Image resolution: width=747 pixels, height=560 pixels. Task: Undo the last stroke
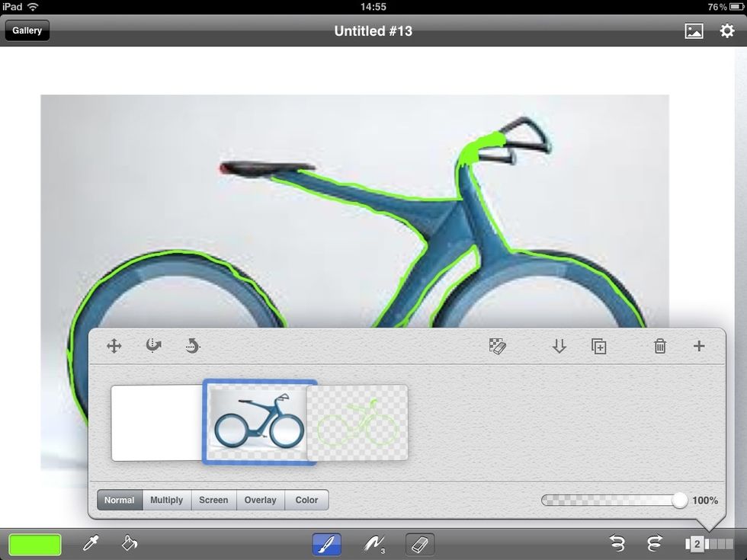(617, 543)
